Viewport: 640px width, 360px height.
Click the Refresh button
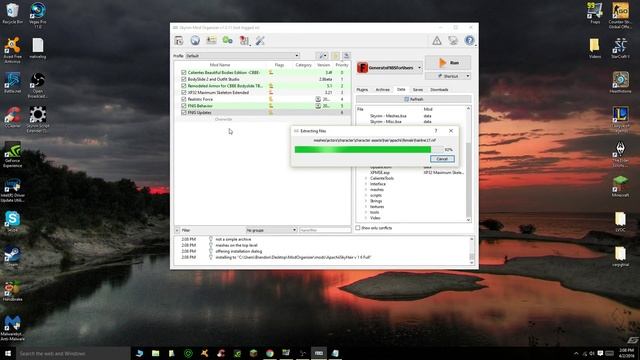[x=413, y=99]
